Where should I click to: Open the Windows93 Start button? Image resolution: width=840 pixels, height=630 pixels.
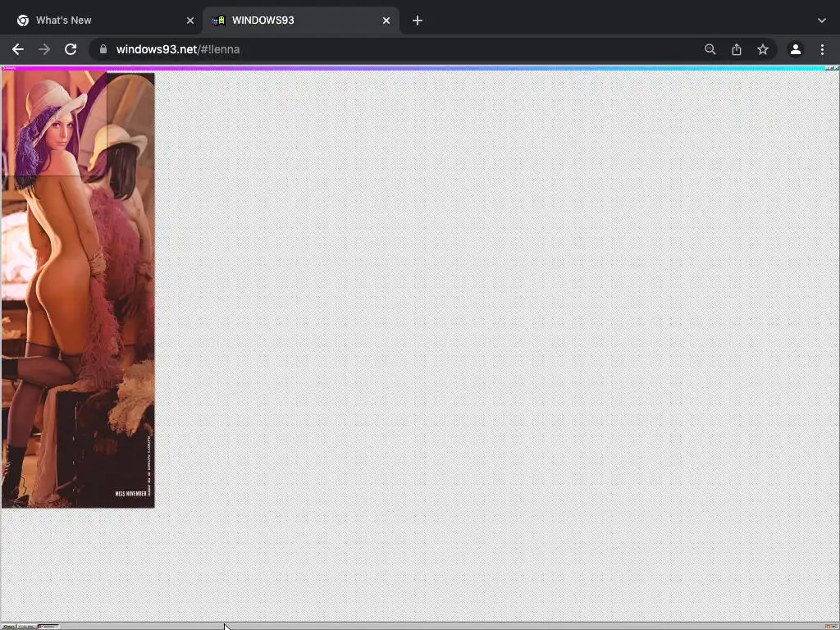8,626
